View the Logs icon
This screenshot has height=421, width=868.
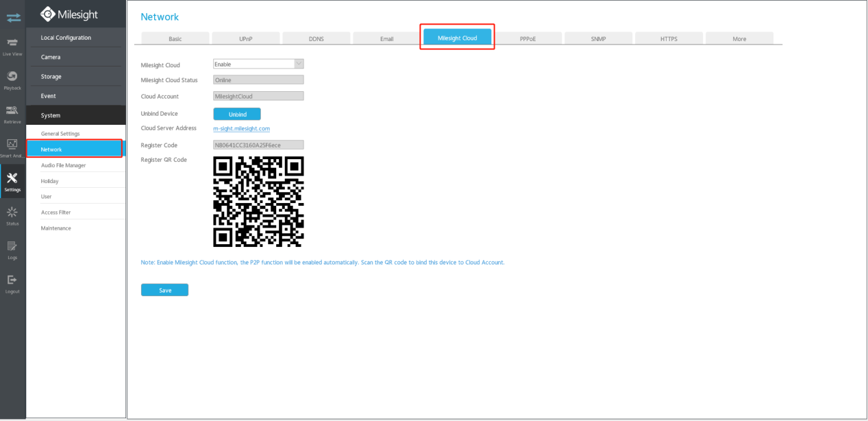(x=12, y=249)
